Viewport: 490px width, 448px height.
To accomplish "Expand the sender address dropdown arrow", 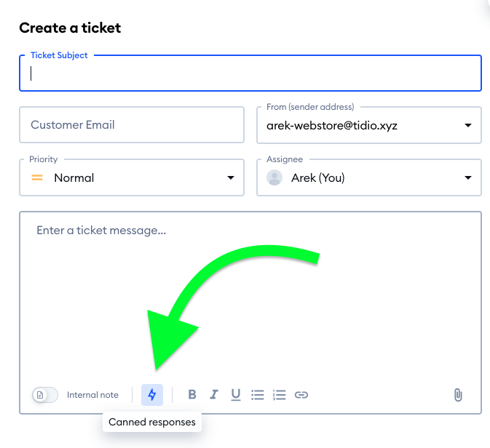I will [x=468, y=125].
